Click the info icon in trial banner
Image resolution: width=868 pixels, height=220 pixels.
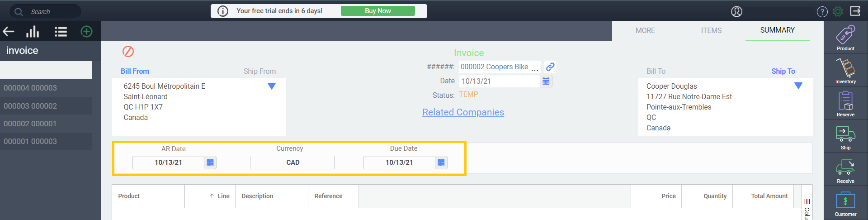(223, 11)
